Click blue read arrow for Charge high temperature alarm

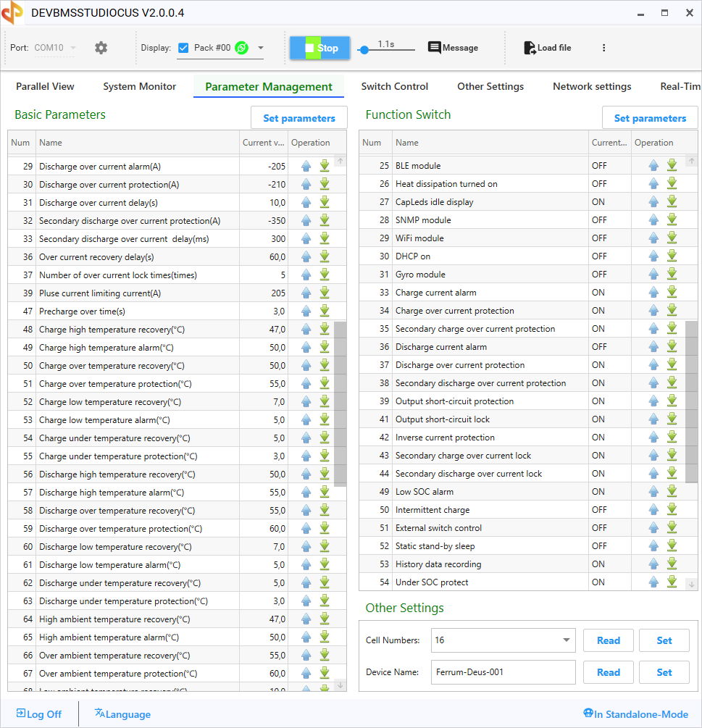coord(306,347)
